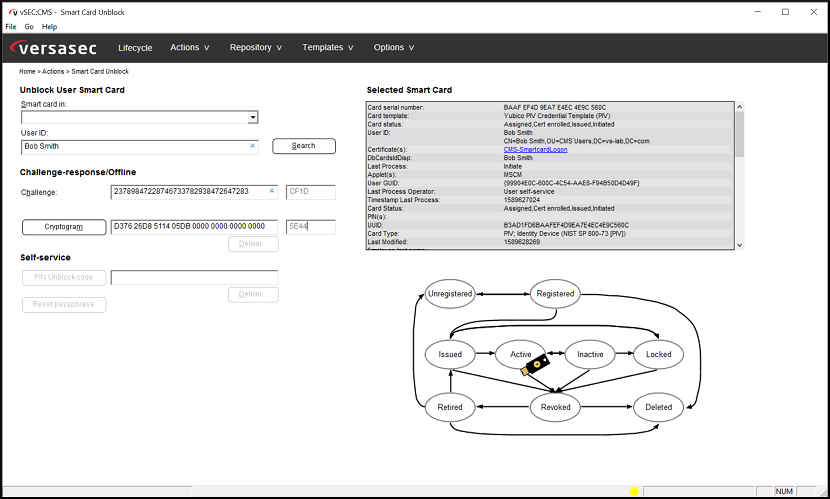The height and width of the screenshot is (499, 830).
Task: Open the CMS-SmartcardLogon certificate link
Action: tap(537, 149)
